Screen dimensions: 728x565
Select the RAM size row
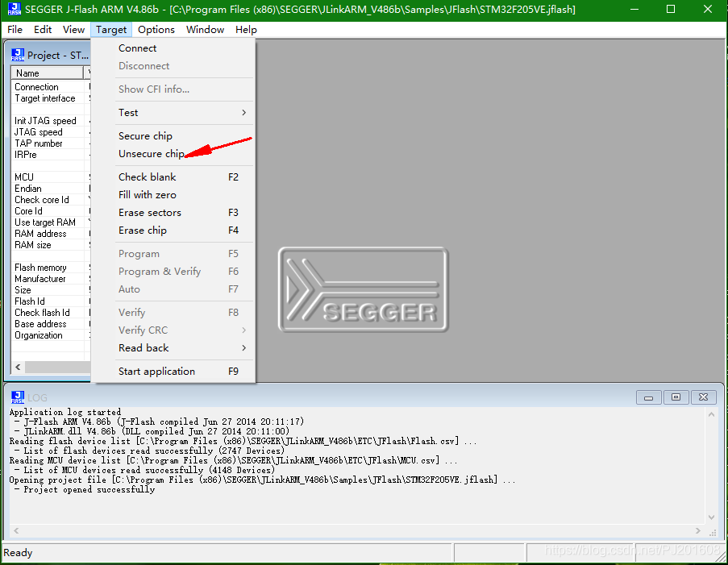point(51,245)
